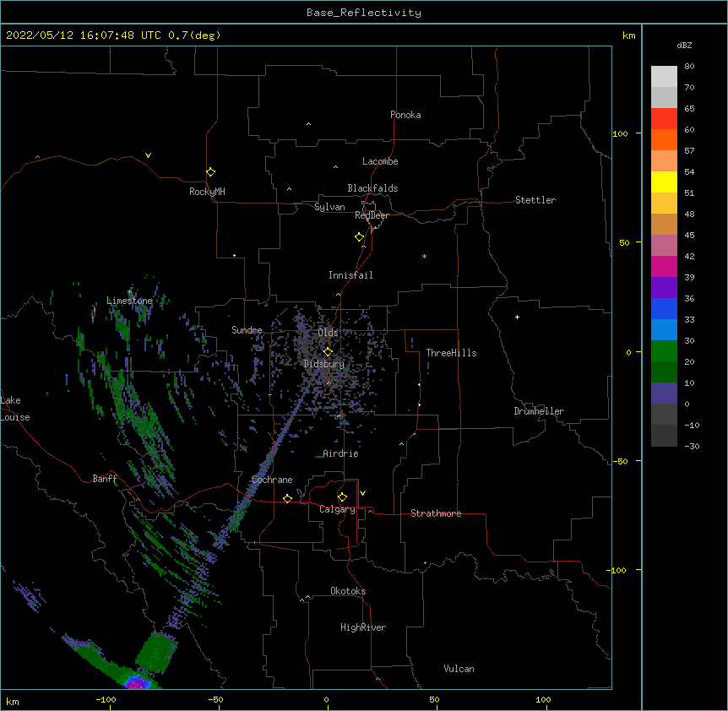Select the yellow diamond marker south of RedDeer
Screen dimensions: 728x711
(x=360, y=237)
